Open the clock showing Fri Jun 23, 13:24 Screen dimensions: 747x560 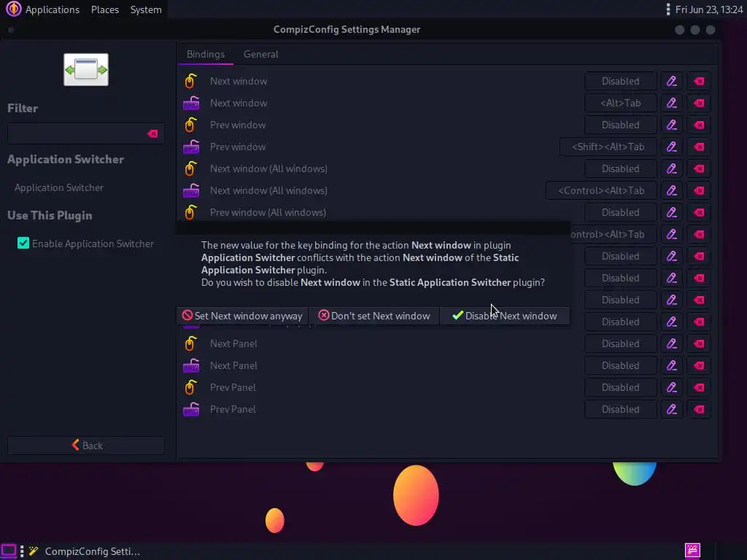(x=709, y=9)
